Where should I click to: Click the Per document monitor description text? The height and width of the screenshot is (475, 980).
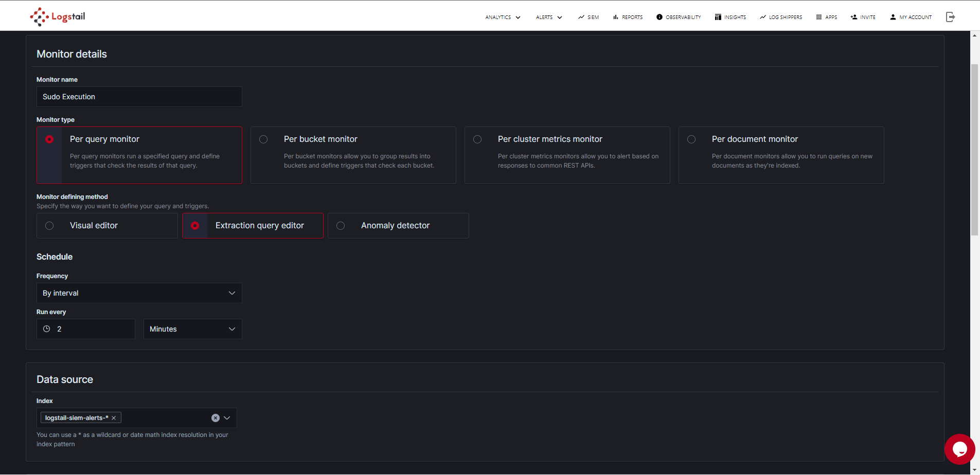click(792, 161)
